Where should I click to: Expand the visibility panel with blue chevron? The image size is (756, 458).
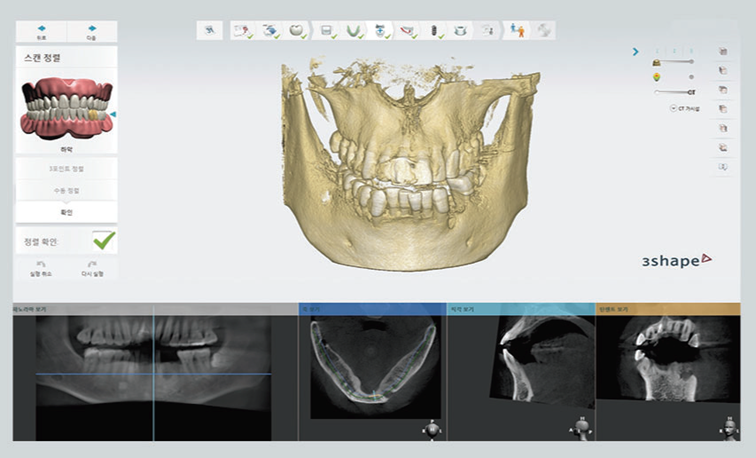pyautogui.click(x=635, y=52)
